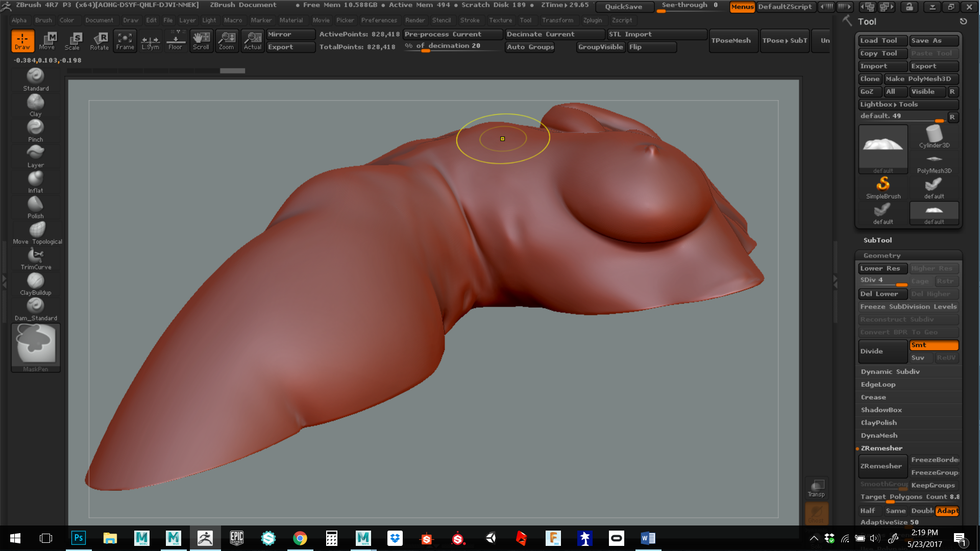Expand the SubTool section
980x551 pixels.
(x=877, y=240)
